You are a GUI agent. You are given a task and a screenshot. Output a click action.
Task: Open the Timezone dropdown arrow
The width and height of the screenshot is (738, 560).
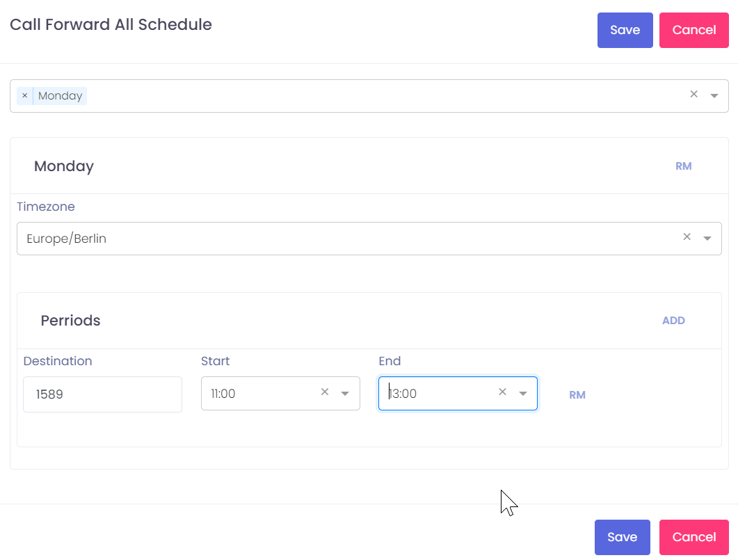coord(707,239)
